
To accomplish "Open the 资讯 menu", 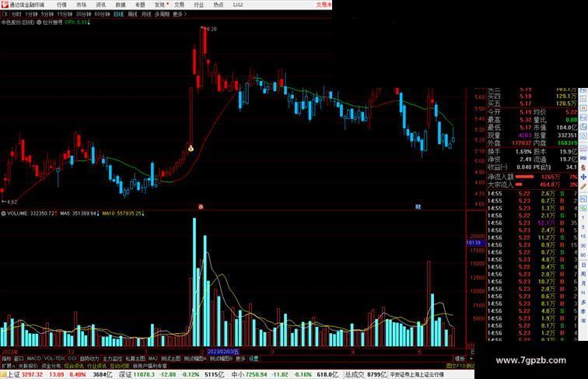I will coord(101,5).
